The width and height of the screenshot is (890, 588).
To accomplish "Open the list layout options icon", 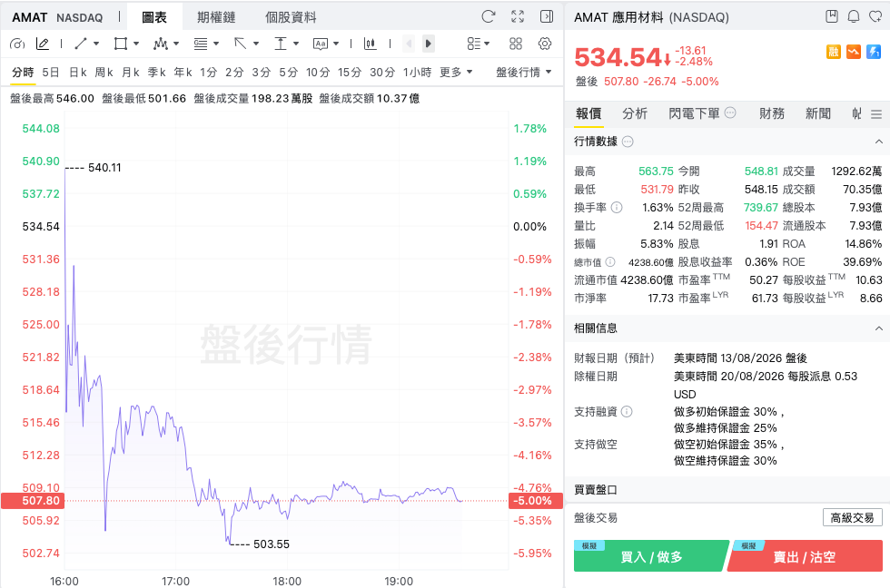I will click(x=474, y=44).
